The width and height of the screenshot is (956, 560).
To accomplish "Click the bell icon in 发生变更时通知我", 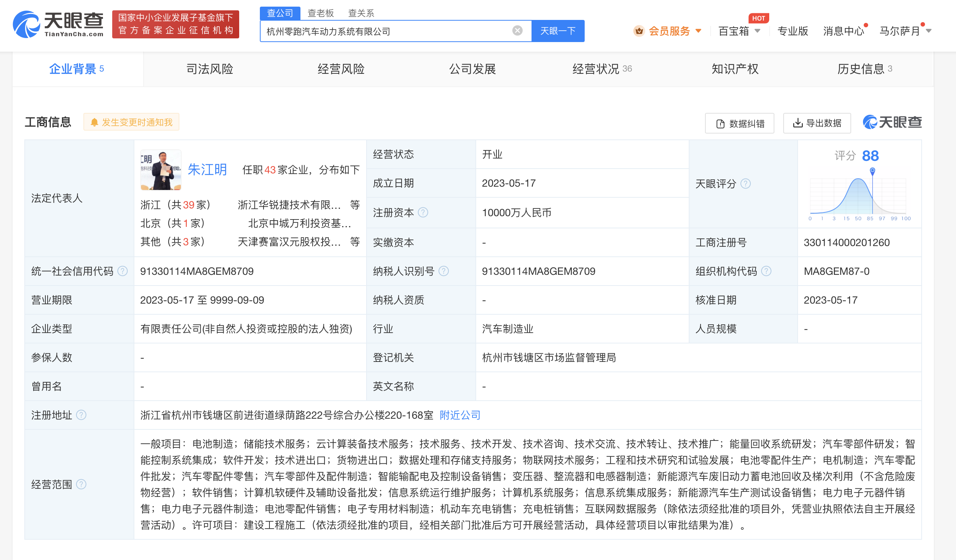I will pyautogui.click(x=94, y=122).
